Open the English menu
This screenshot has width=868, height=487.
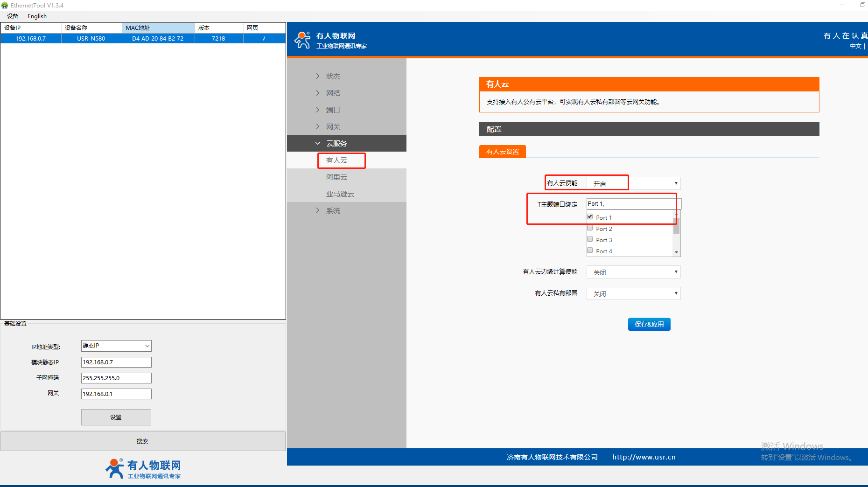tap(37, 16)
